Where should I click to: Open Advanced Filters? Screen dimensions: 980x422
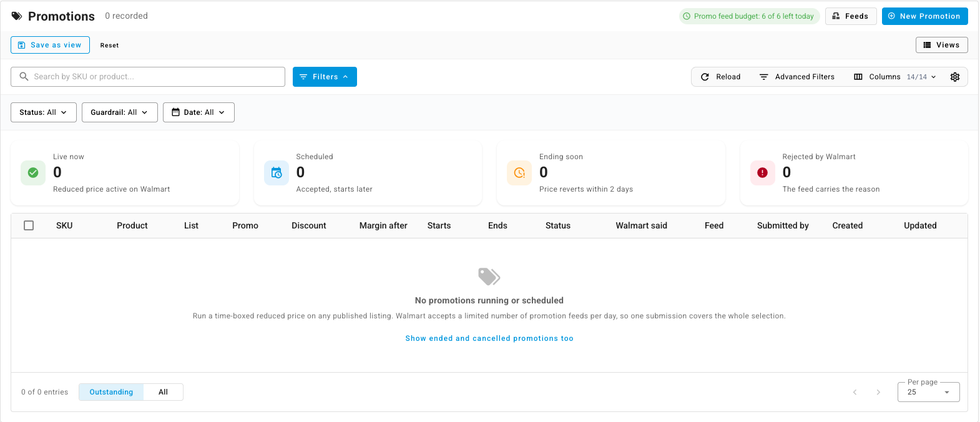(x=797, y=77)
